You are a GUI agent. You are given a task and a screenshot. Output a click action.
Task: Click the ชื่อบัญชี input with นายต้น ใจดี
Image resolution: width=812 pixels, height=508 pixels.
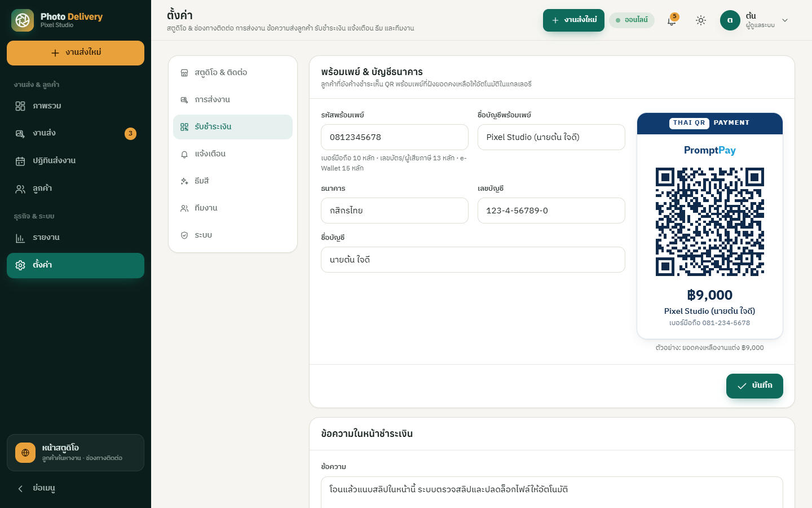click(473, 260)
